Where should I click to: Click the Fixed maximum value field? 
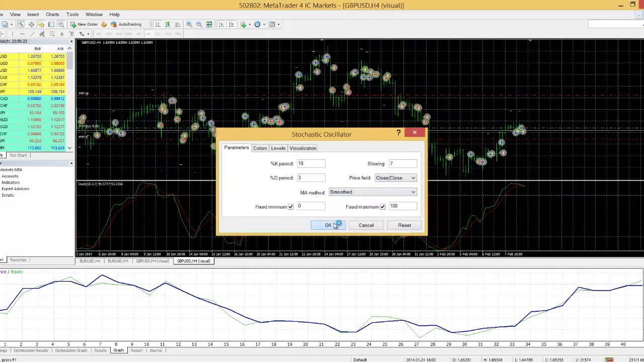click(403, 206)
